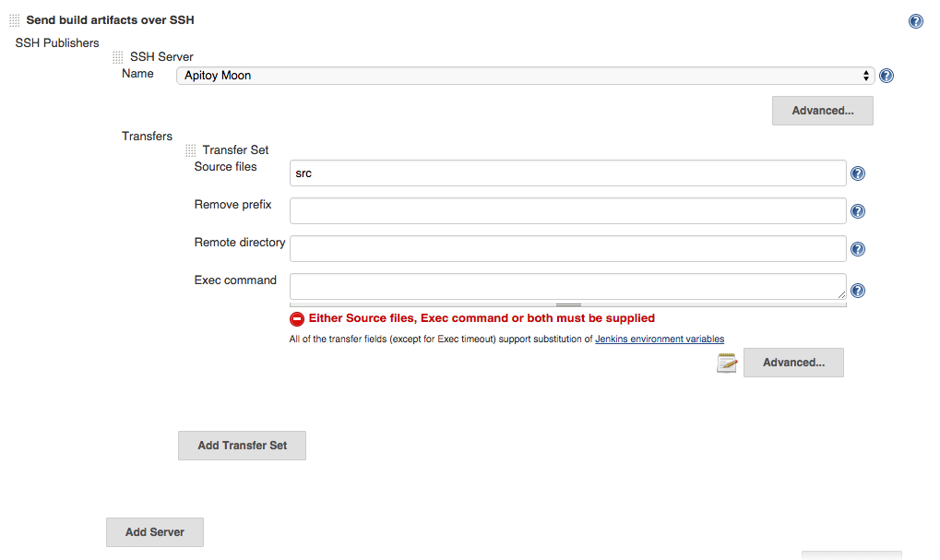940x560 pixels.
Task: Focus the Source files input
Action: pos(567,173)
